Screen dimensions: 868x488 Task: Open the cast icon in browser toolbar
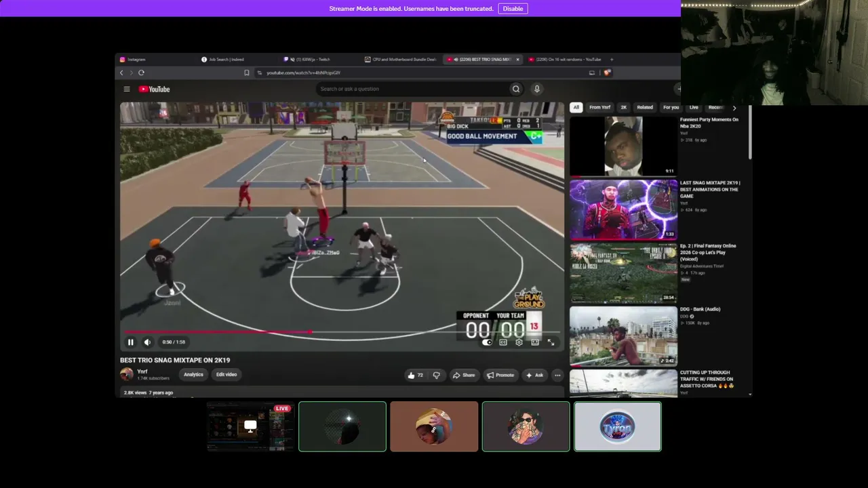click(592, 73)
